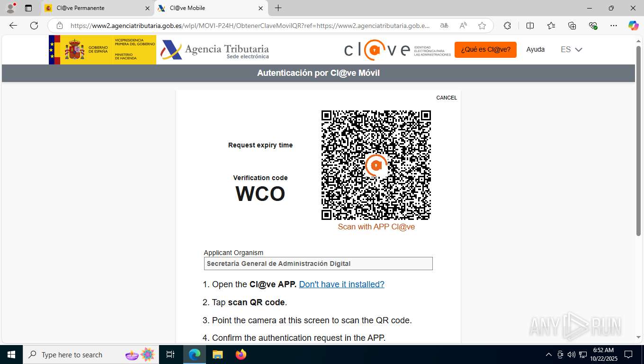Open the browser profile icon
Image resolution: width=644 pixels, height=364 pixels.
[10, 8]
